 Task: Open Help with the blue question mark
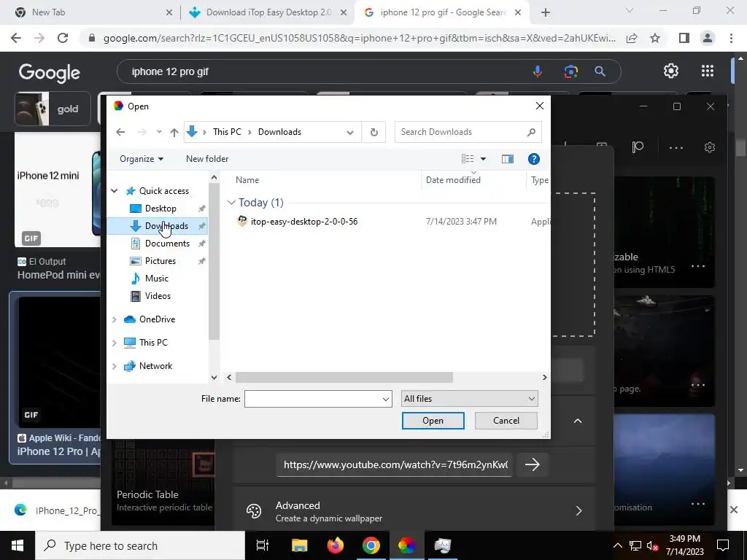pos(533,158)
